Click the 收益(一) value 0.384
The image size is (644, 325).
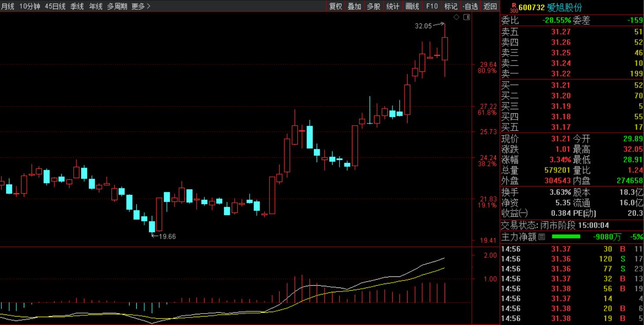click(561, 213)
